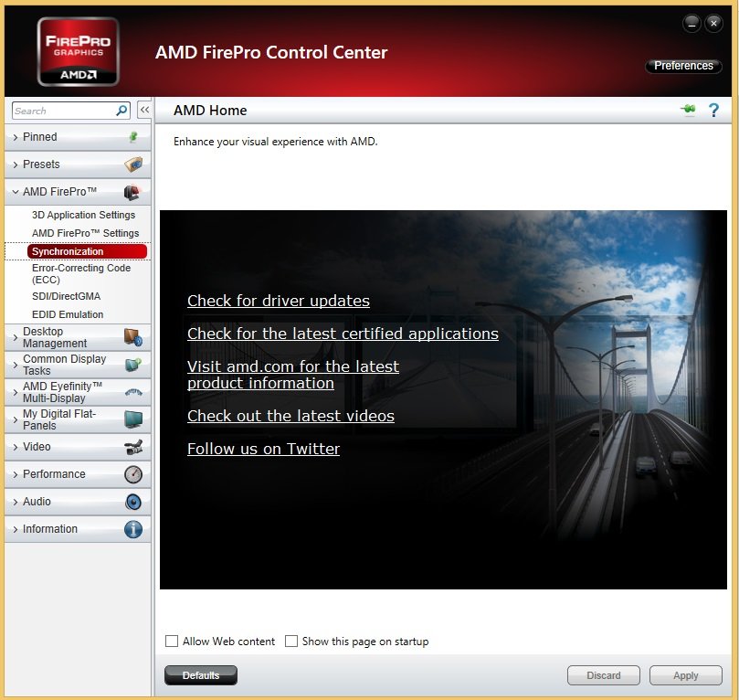Screen dimensions: 739x700
Task: Click the AMD FirePro section icon
Action: point(132,192)
